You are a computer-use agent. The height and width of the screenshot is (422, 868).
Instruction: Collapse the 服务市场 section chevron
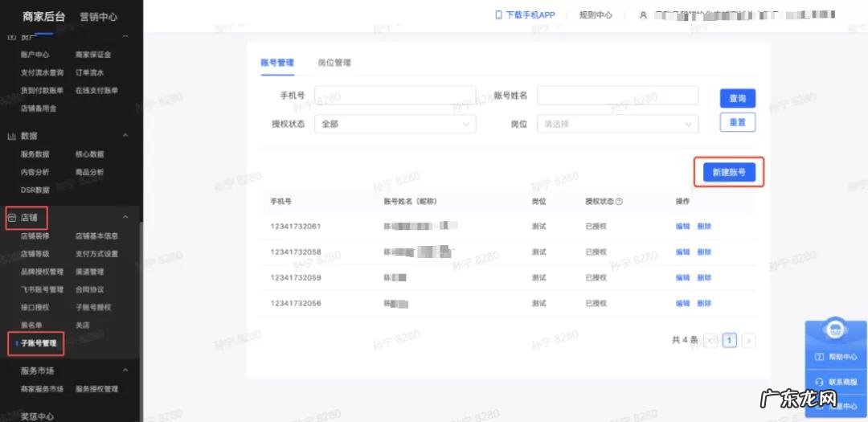[x=125, y=370]
